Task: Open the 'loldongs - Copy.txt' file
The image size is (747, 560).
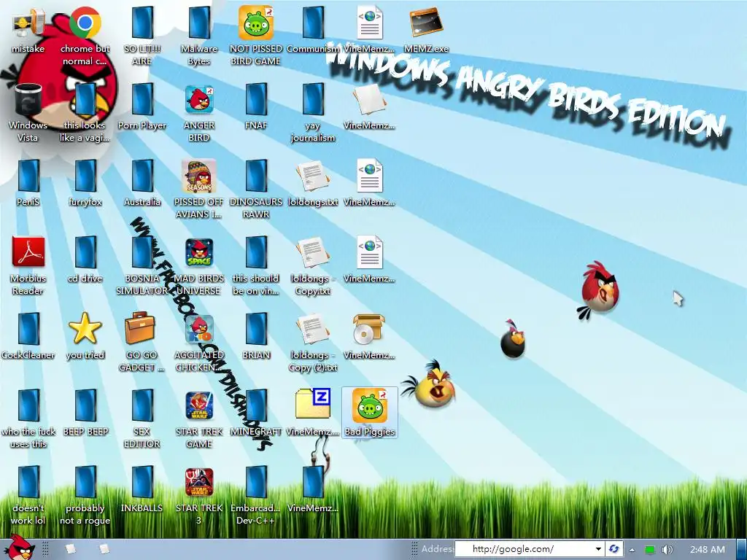Action: [x=313, y=267]
